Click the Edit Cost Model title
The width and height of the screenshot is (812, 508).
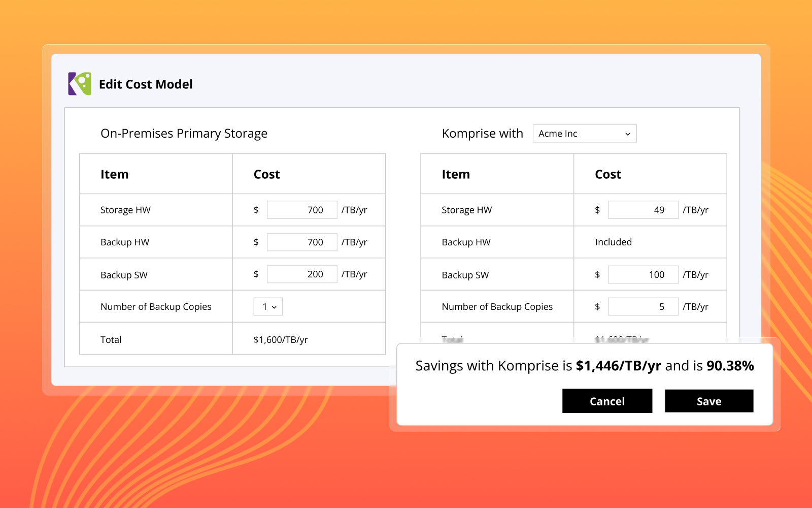tap(146, 84)
